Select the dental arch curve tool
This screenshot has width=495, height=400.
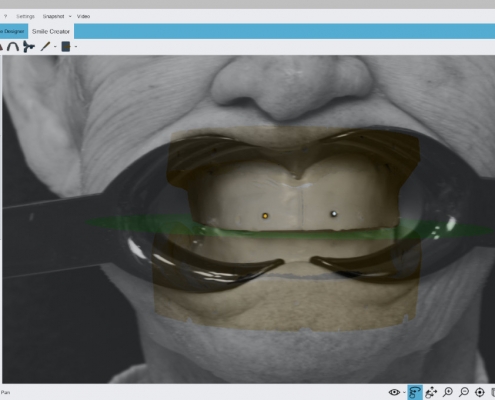click(13, 46)
